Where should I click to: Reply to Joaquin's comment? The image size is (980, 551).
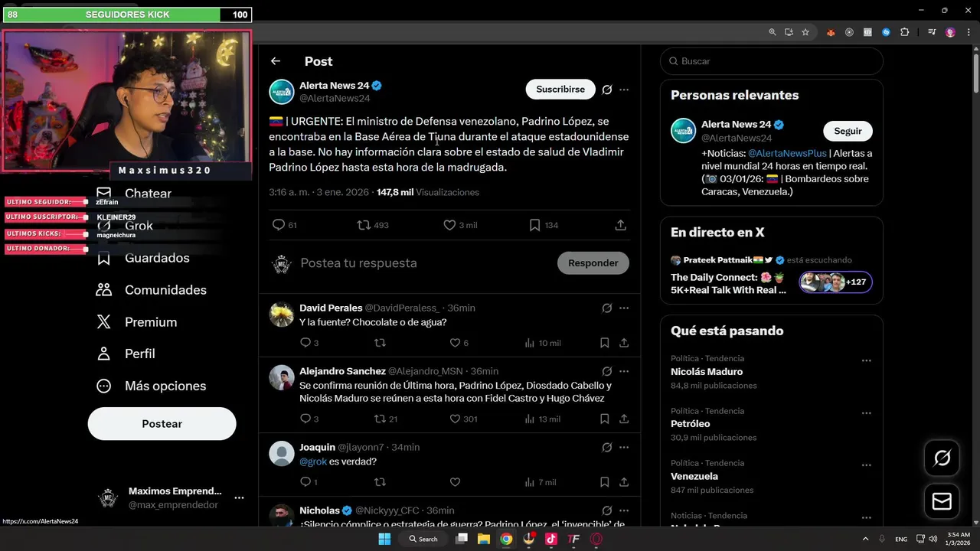coord(305,482)
